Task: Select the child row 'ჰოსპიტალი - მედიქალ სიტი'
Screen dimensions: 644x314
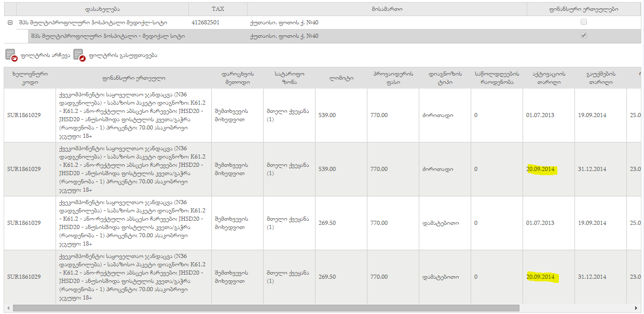Action: [x=107, y=36]
